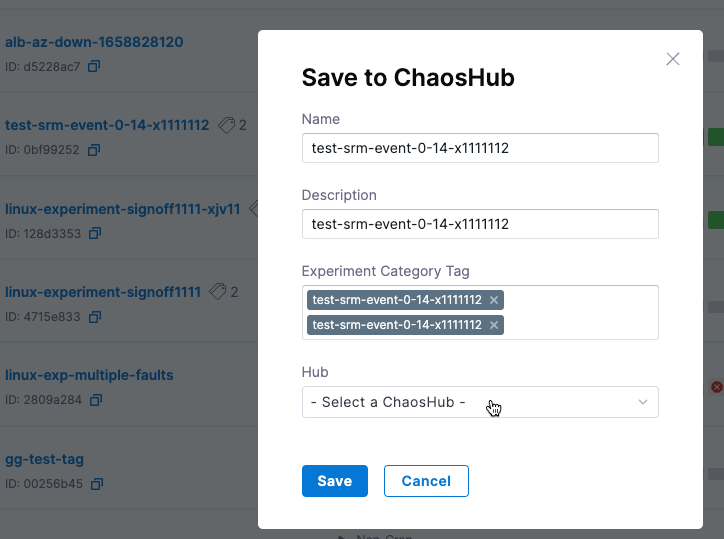Remove the second experiment category tag
The image size is (724, 539).
tap(494, 325)
